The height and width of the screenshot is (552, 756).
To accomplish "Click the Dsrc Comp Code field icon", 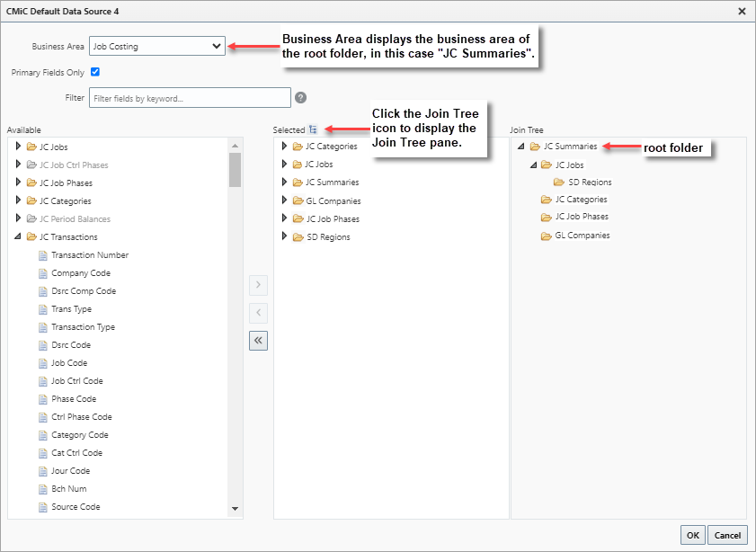I will point(43,291).
